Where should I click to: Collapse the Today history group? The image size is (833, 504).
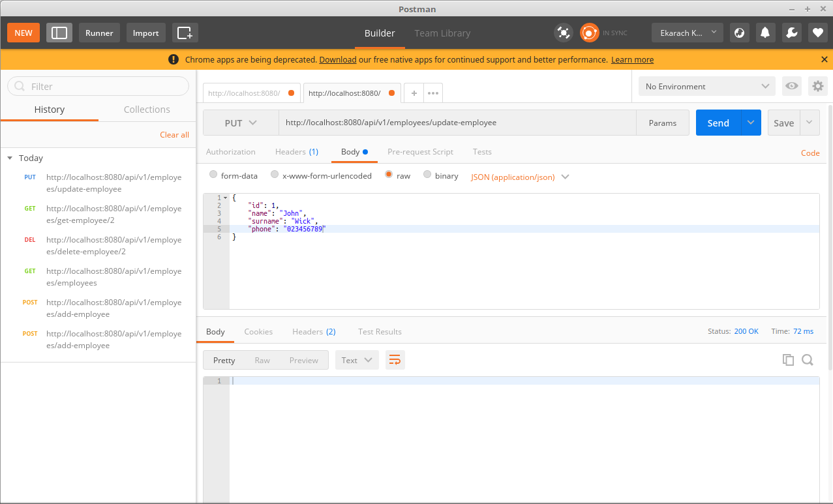(10, 158)
